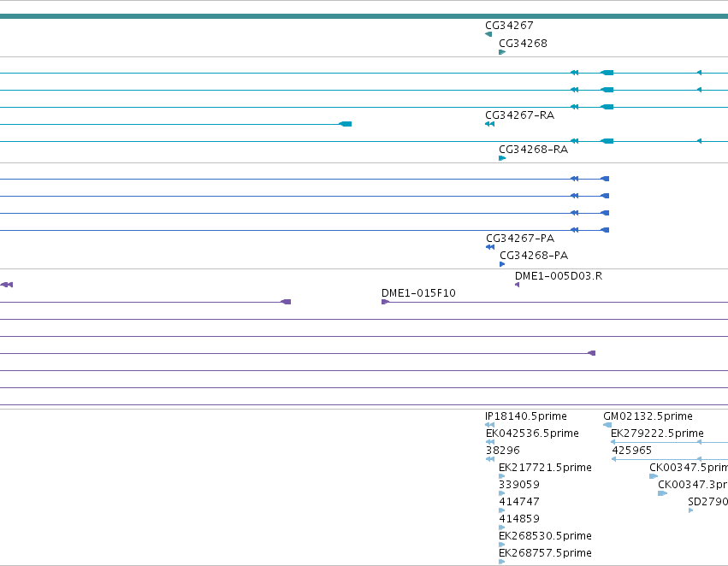Click the 414747 feature label
The width and height of the screenshot is (728, 566).
(x=519, y=502)
